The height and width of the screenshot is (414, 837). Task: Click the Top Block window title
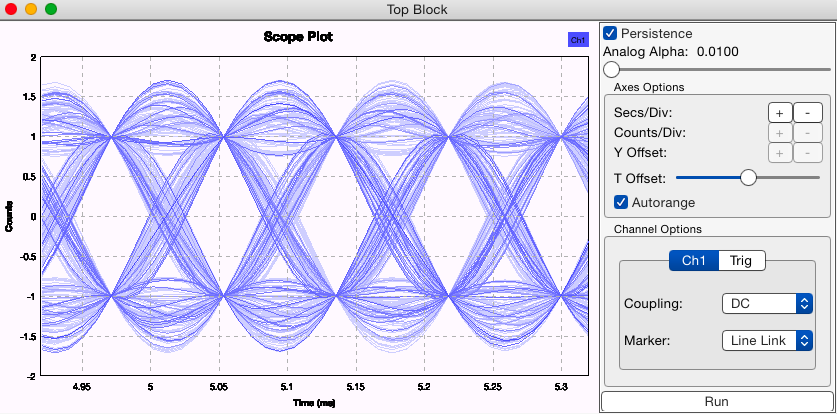click(x=417, y=10)
